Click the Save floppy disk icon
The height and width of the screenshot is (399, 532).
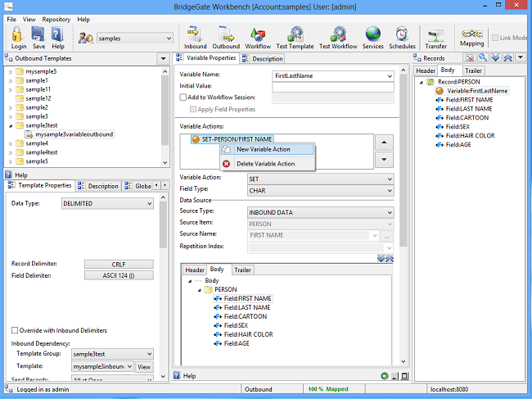[x=38, y=34]
